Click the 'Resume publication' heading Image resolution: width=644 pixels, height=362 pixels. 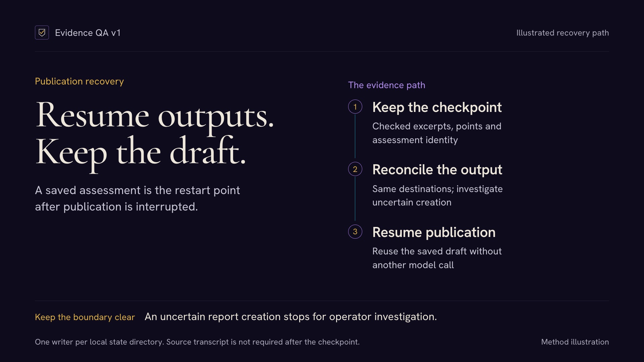coord(434,232)
